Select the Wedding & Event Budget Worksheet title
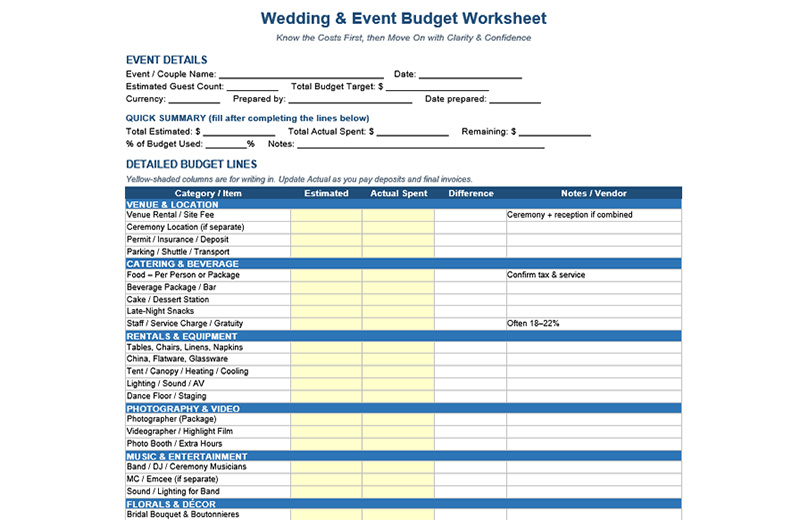This screenshot has width=800, height=520. click(403, 18)
